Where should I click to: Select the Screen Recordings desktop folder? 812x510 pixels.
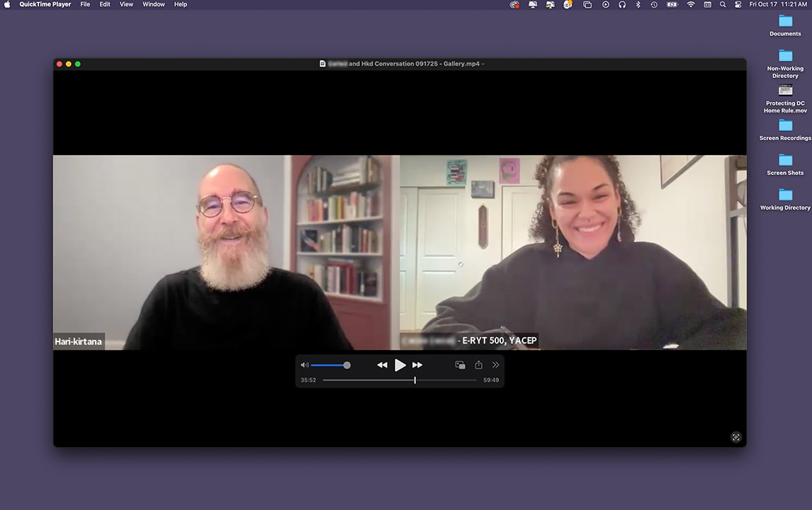(x=785, y=126)
